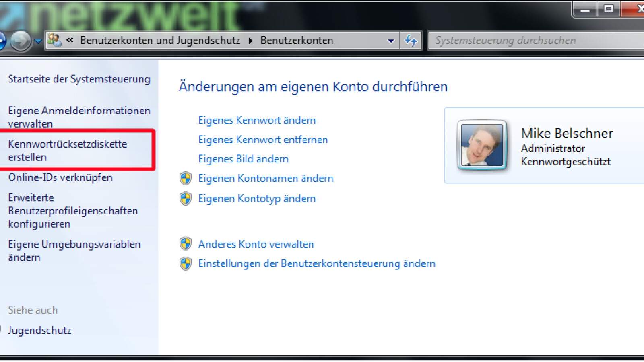The image size is (644, 362).
Task: Click the forward navigation arrow
Action: pyautogui.click(x=21, y=40)
